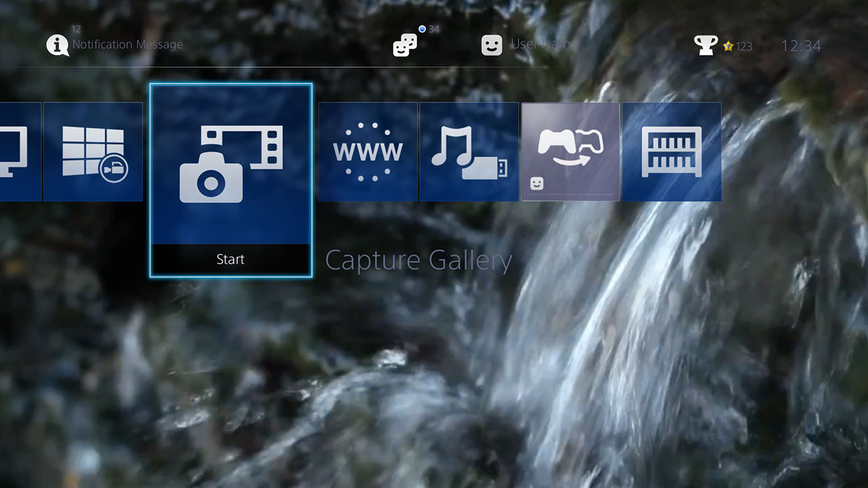Click the clock showing 12:34
This screenshot has height=488, width=868.
(x=801, y=45)
